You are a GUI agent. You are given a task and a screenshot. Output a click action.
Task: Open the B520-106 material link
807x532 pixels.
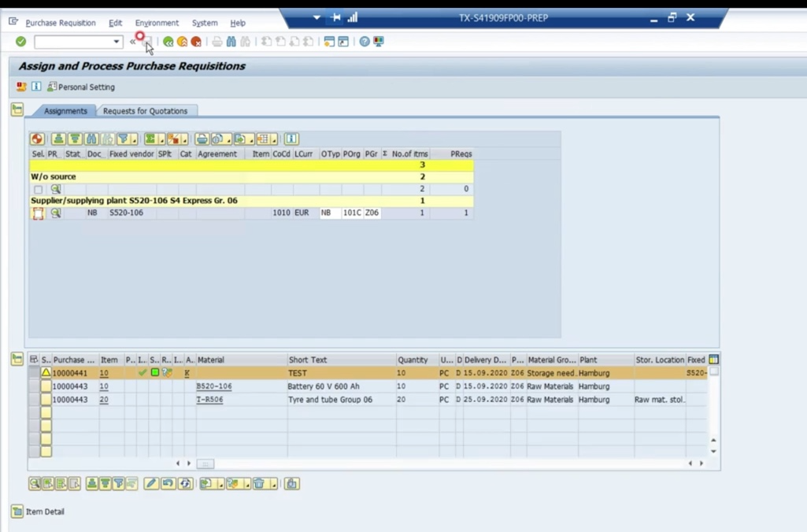[x=214, y=386]
